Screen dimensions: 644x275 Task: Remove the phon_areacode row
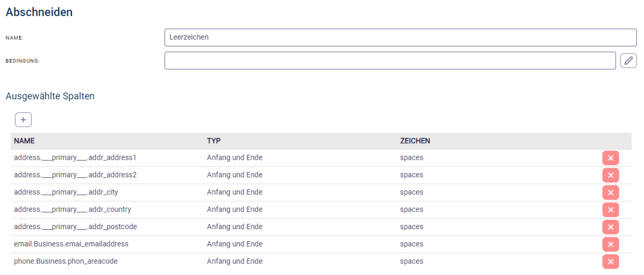610,262
